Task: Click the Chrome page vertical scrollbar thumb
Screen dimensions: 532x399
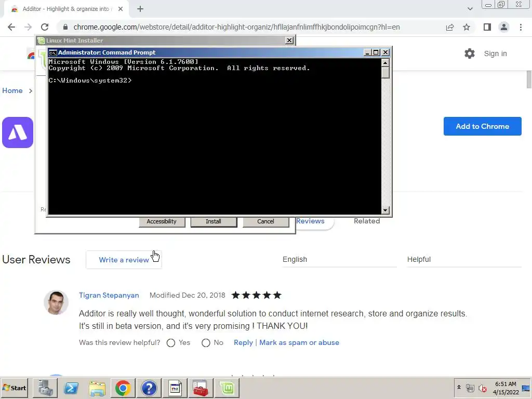Action: [x=528, y=79]
